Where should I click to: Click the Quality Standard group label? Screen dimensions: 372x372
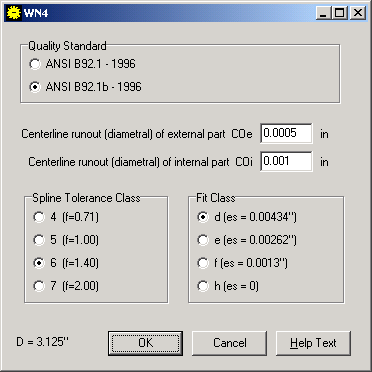point(67,46)
